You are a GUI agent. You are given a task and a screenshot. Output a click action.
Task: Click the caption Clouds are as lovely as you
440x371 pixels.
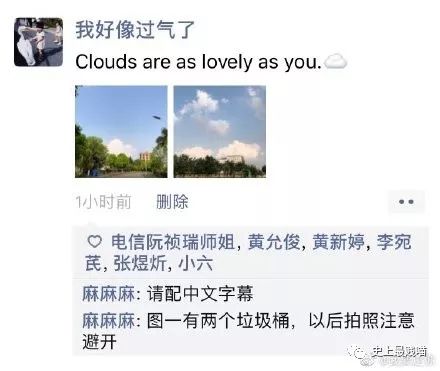[x=198, y=62]
